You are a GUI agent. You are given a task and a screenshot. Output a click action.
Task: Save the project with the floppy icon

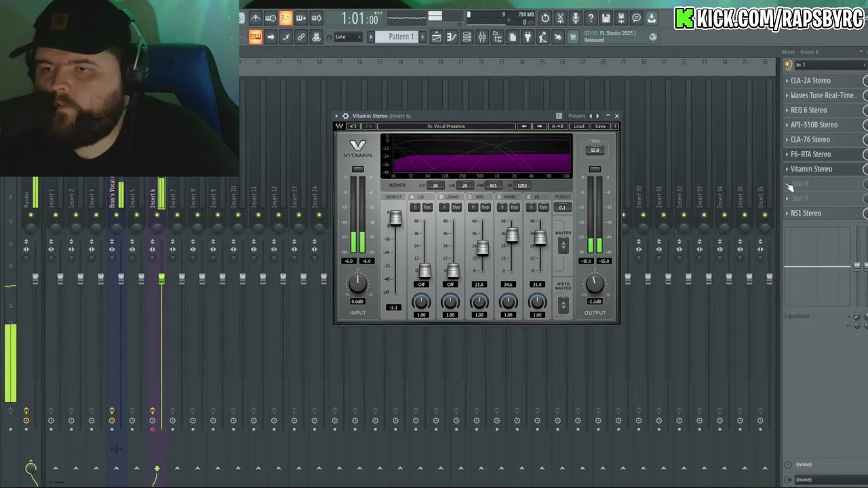606,18
